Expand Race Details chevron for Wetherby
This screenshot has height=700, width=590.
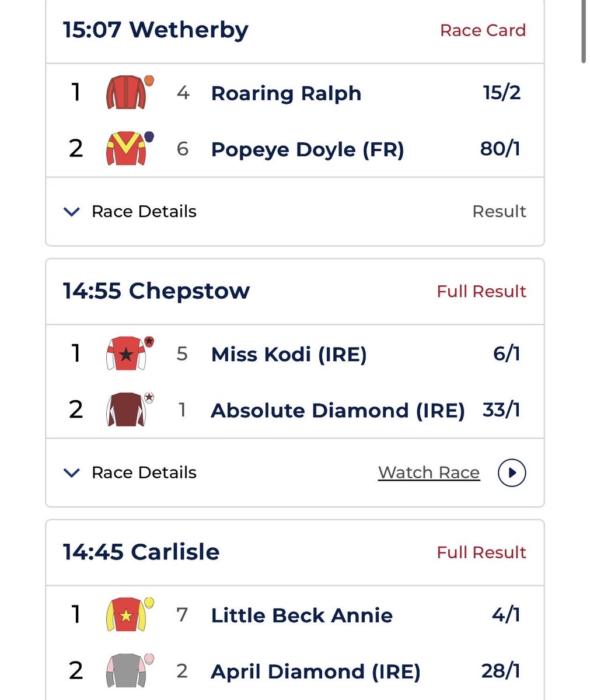point(71,212)
